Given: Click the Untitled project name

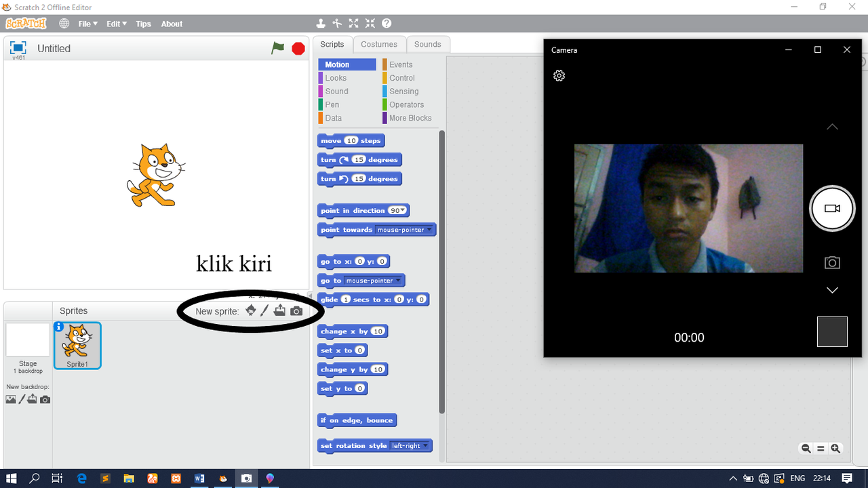Looking at the screenshot, I should 54,49.
